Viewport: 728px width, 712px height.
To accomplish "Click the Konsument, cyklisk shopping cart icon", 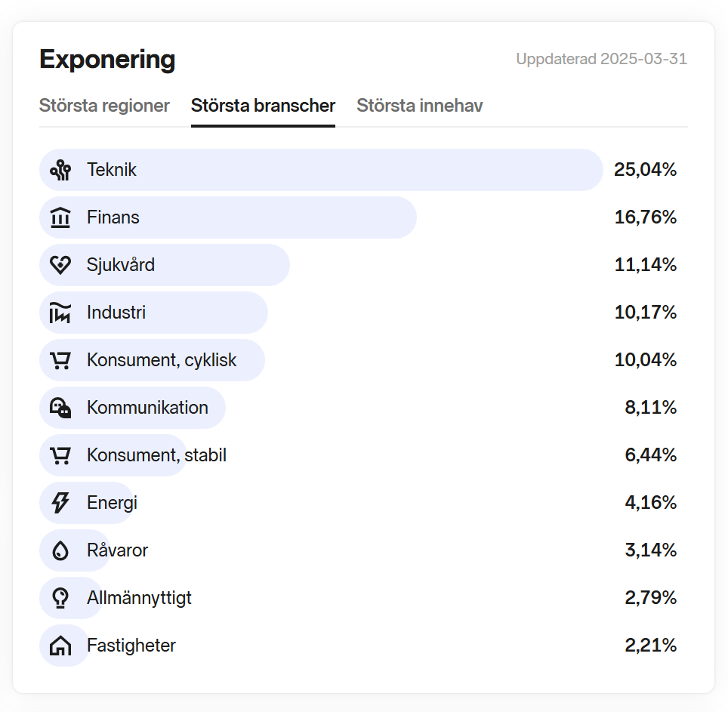I will coord(60,360).
